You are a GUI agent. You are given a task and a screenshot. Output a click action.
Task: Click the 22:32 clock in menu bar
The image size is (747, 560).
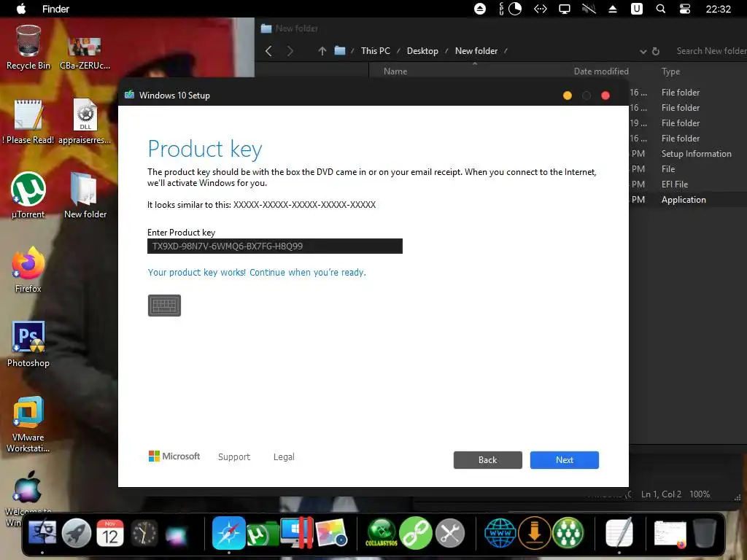718,9
